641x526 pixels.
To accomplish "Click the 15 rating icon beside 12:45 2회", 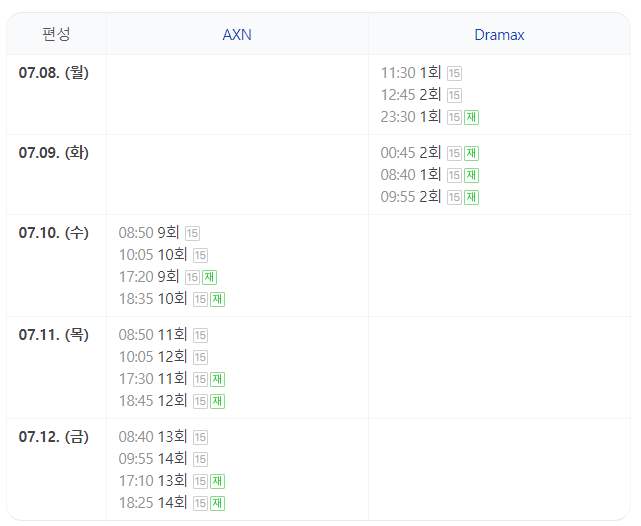I will pyautogui.click(x=454, y=96).
